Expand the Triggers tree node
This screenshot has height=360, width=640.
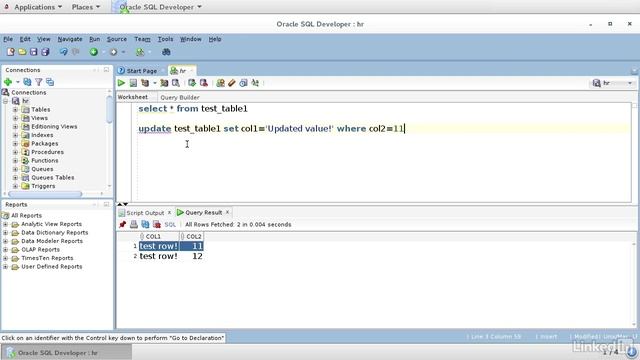tap(15, 186)
